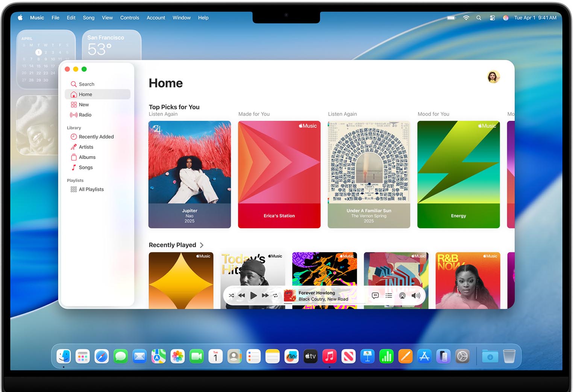Click the Forever Howlong album artwork
The width and height of the screenshot is (573, 392).
click(x=290, y=295)
